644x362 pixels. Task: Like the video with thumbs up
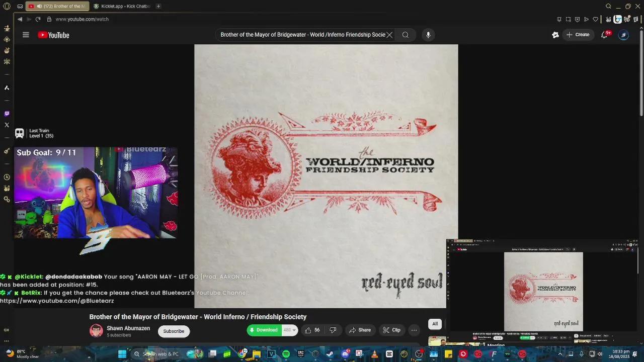[312, 330]
